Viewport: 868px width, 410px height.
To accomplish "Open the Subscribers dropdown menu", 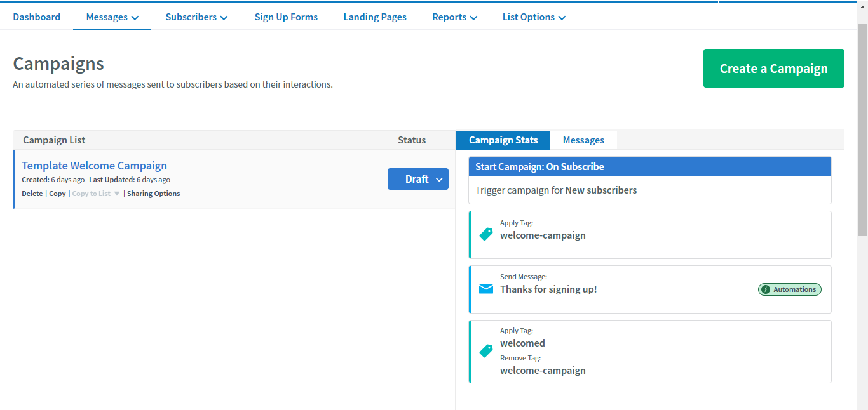I will tap(196, 17).
